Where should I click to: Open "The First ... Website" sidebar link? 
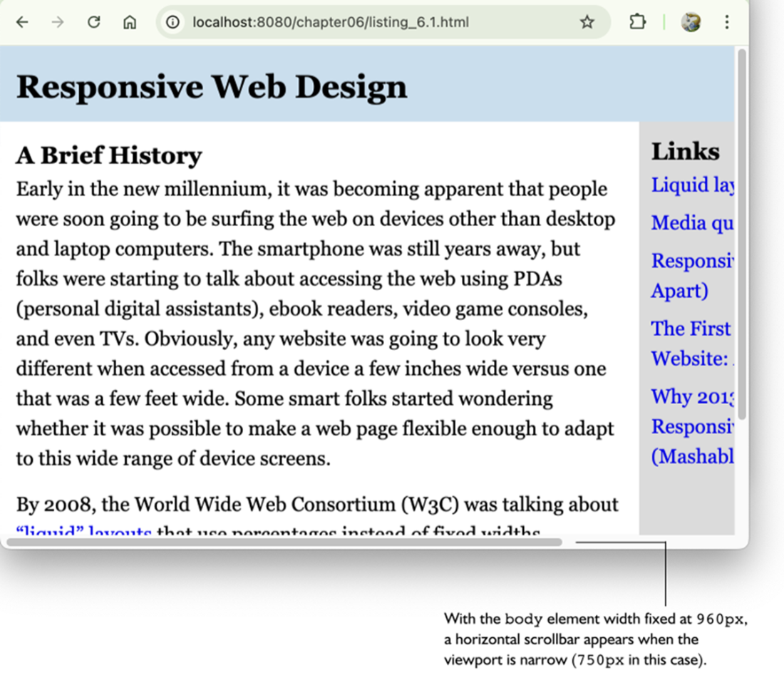(x=691, y=329)
